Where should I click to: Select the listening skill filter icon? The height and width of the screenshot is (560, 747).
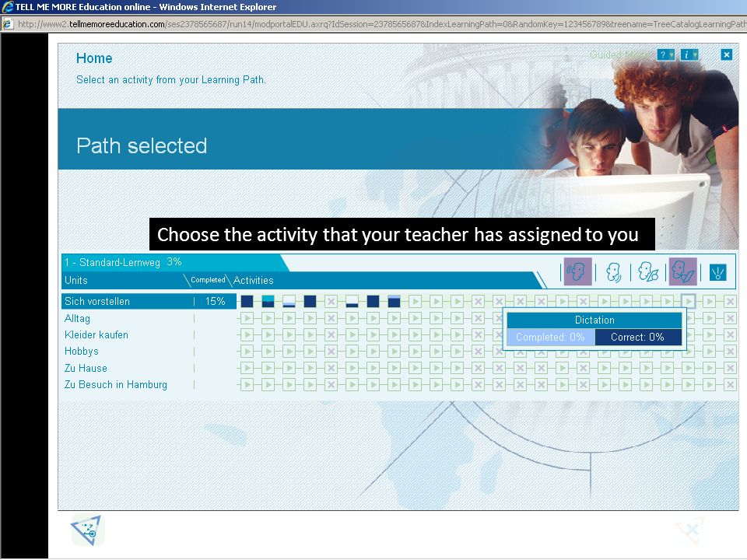click(578, 272)
